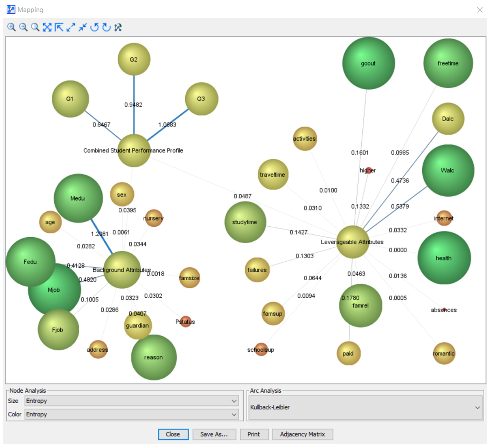Rotate the graph counterclockwise
This screenshot has height=448, width=492.
tap(94, 27)
